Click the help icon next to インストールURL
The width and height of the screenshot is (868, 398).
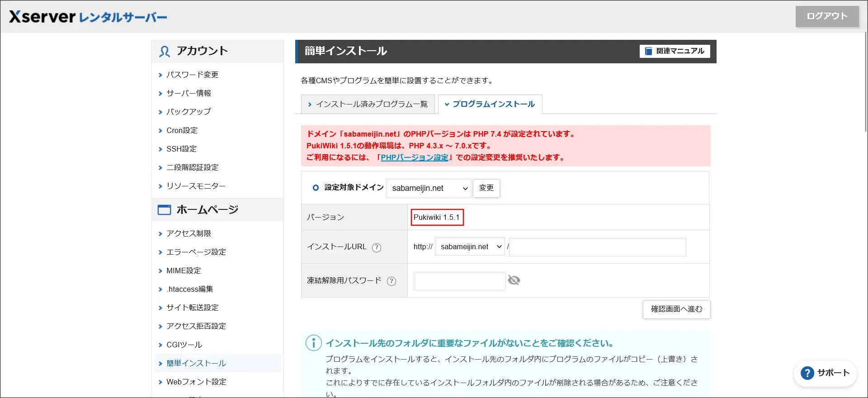click(377, 247)
